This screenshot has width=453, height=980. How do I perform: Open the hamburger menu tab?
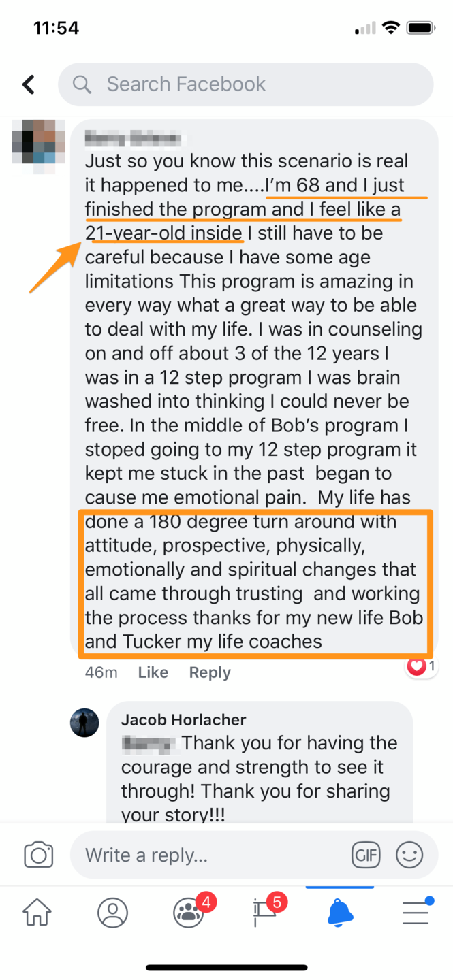415,913
